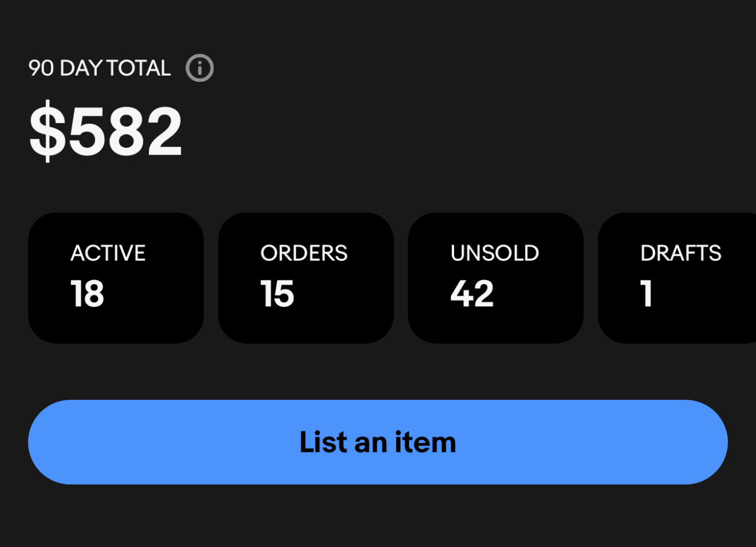Screen dimensions: 756x547
Task: Open the Orders card
Action: click(x=306, y=278)
